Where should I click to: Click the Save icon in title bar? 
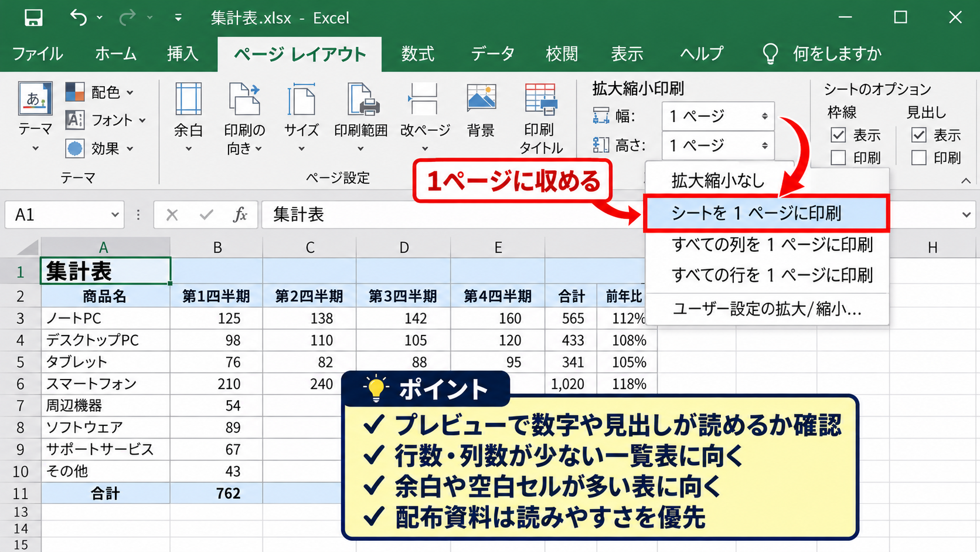point(33,18)
